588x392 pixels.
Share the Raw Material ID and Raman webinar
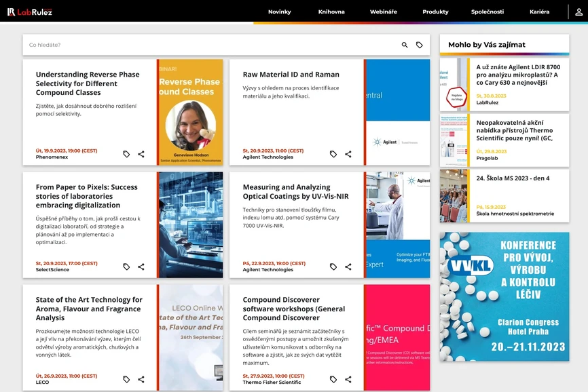tap(348, 154)
